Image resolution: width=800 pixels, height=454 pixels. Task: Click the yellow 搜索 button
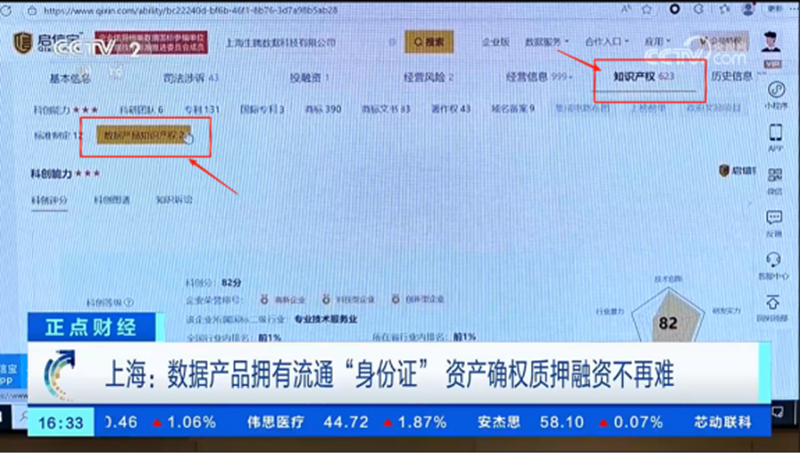pyautogui.click(x=429, y=42)
